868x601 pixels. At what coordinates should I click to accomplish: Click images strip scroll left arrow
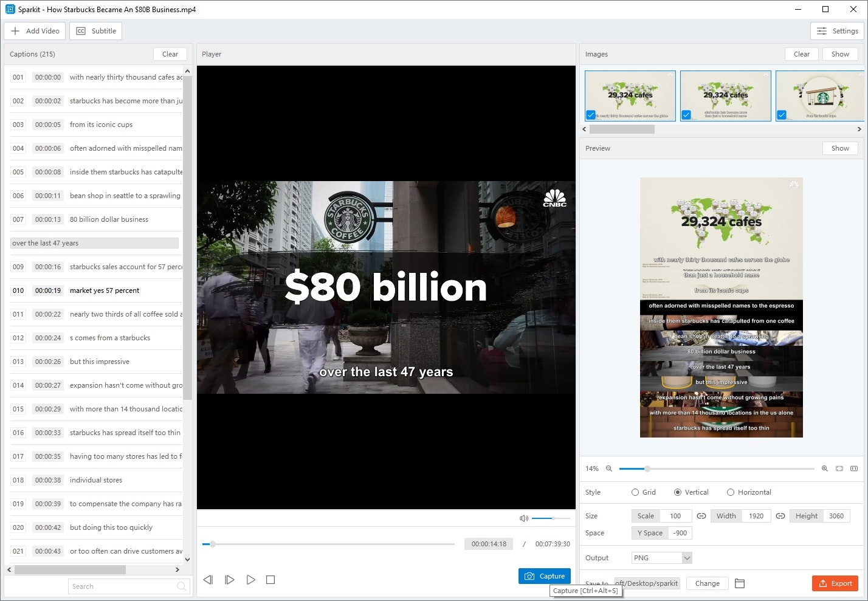coord(584,129)
